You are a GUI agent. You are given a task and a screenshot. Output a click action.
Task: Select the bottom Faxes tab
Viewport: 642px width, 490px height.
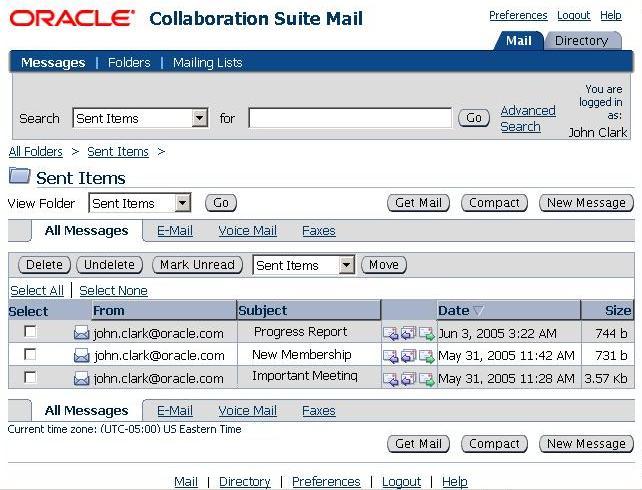click(319, 410)
